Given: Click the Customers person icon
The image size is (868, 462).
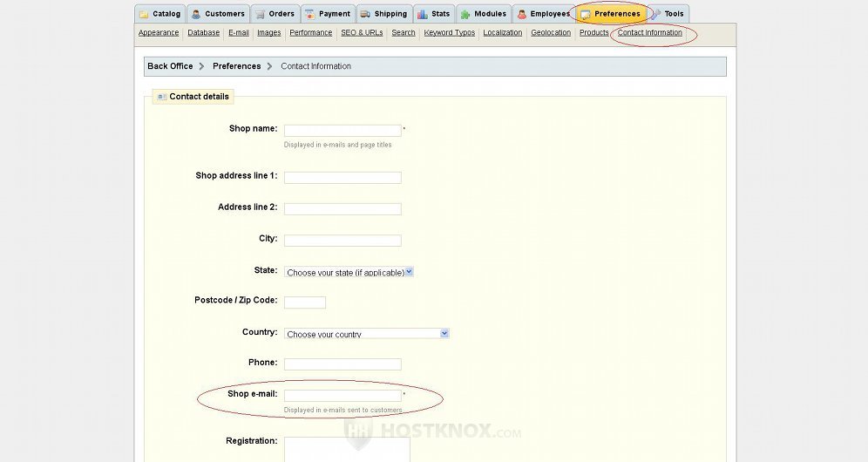Looking at the screenshot, I should 196,15.
